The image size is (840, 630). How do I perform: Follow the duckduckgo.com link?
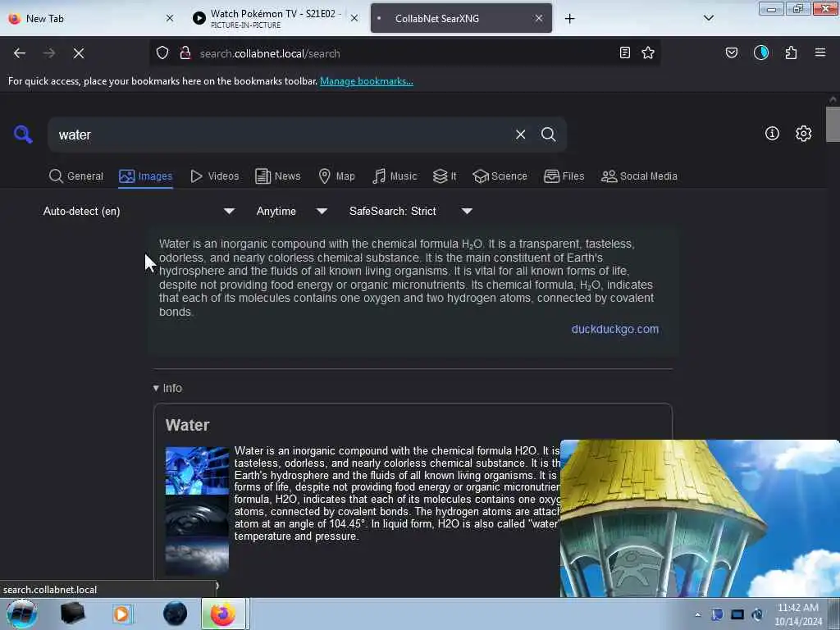coord(615,329)
